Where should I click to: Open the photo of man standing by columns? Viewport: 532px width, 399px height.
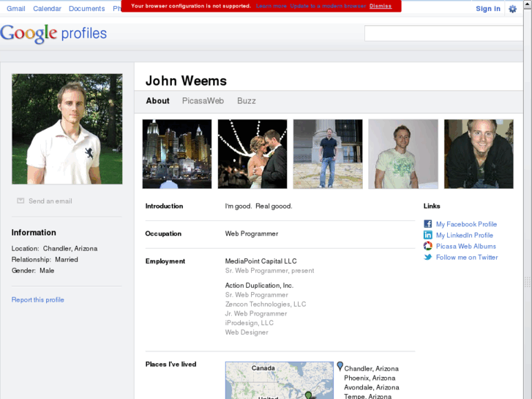click(x=328, y=154)
